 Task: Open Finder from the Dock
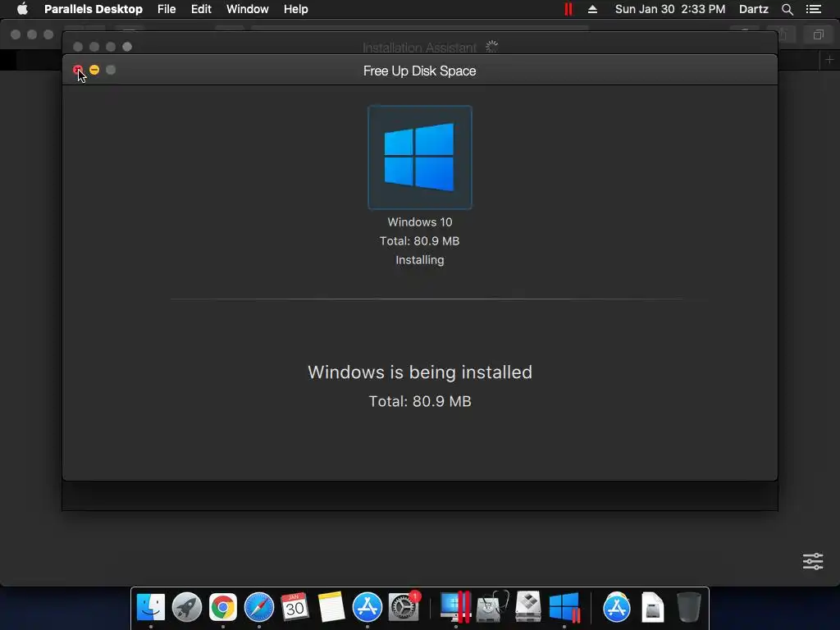tap(151, 607)
